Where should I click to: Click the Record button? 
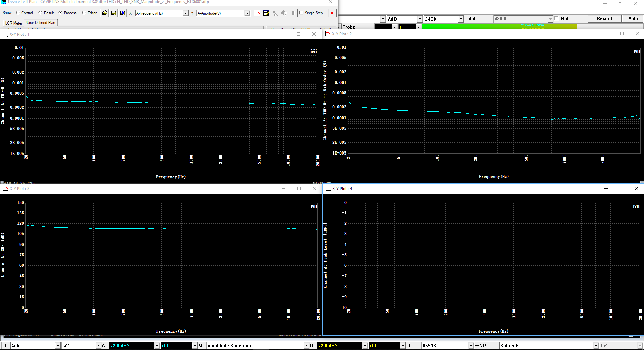point(604,19)
